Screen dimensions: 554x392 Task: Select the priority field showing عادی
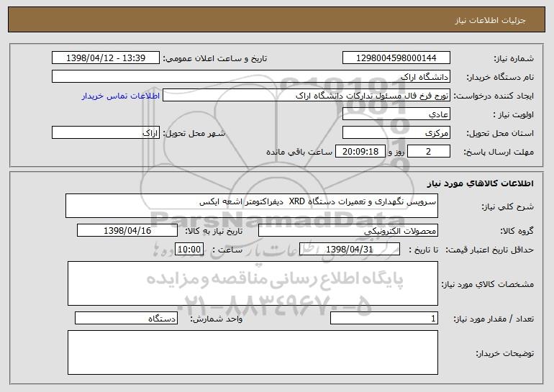[396, 114]
